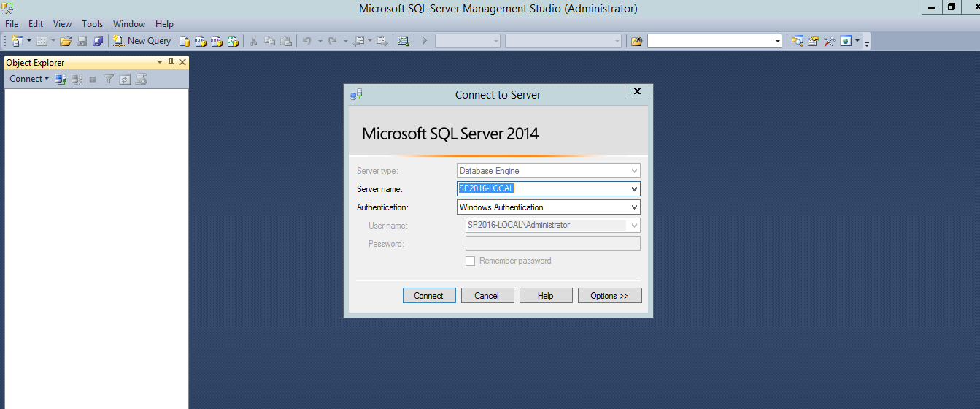Click the Open File folder icon

click(66, 41)
